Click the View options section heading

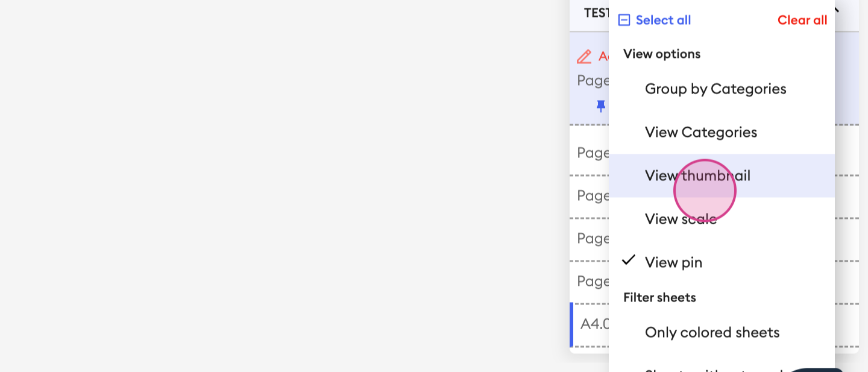(662, 54)
